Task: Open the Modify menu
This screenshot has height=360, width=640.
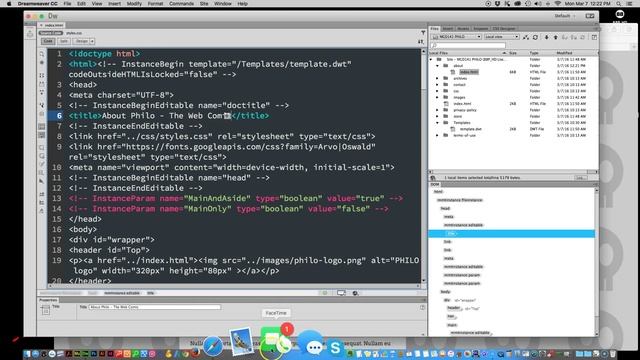Action: coord(134,4)
